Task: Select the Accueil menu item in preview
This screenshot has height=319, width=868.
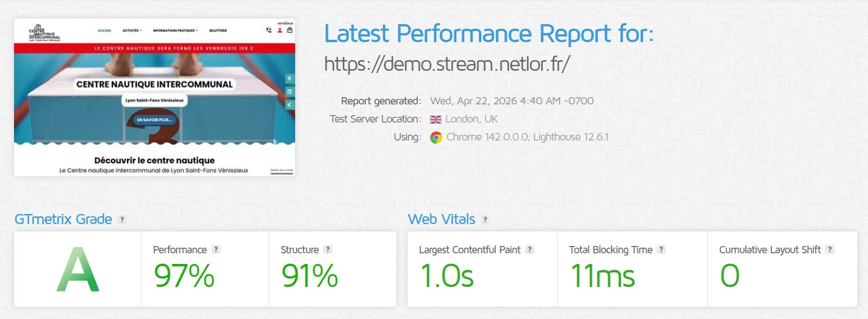Action: [x=105, y=30]
